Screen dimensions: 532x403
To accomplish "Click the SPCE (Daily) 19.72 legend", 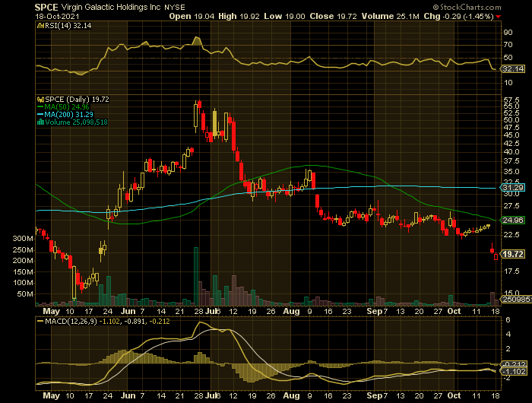I will point(77,99).
